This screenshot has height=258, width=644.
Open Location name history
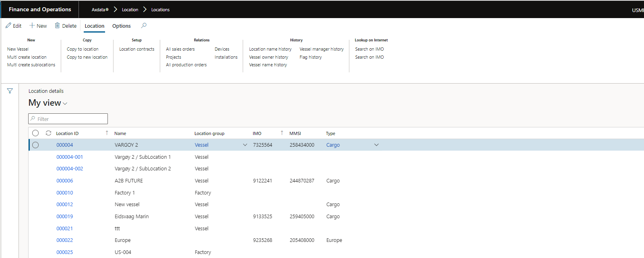(x=270, y=49)
